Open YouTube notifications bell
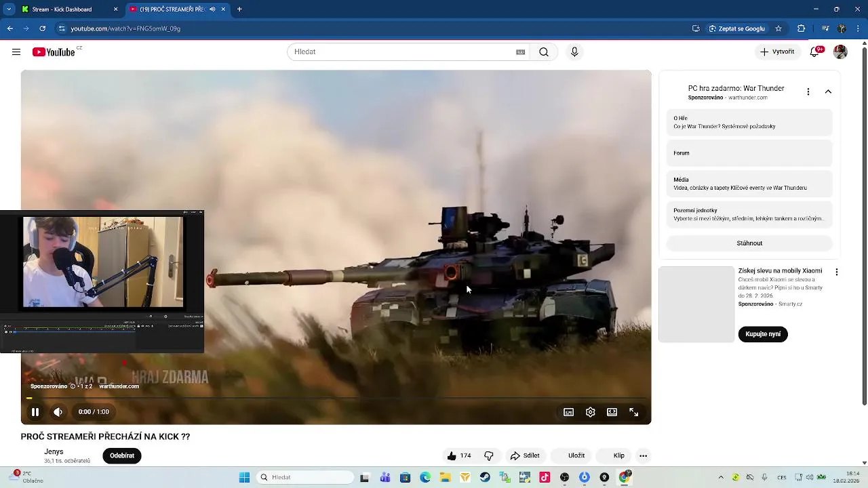 (x=814, y=52)
